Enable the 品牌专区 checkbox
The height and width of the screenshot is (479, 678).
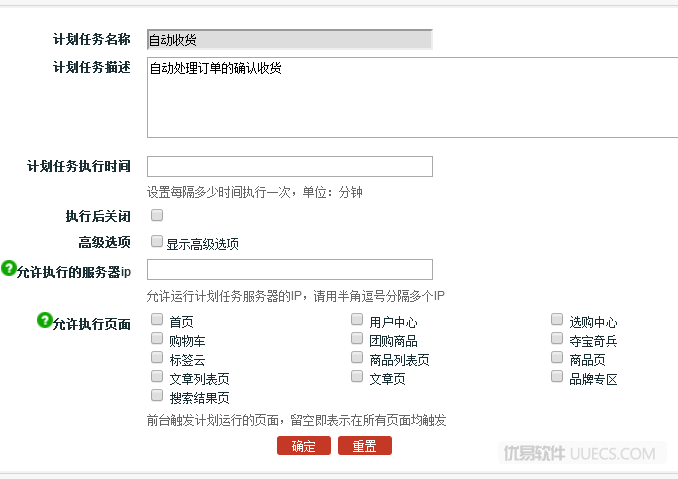(x=557, y=376)
